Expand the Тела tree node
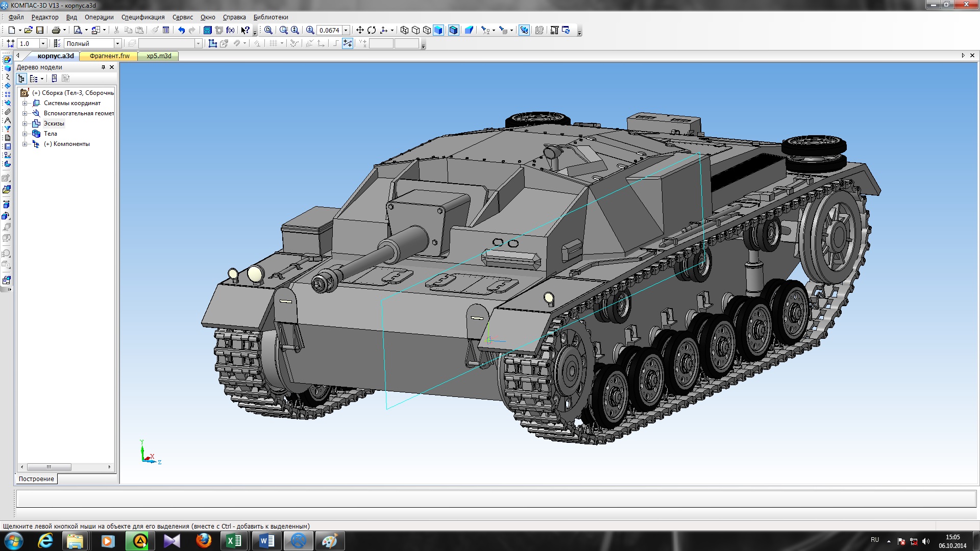The image size is (980, 551). click(24, 134)
